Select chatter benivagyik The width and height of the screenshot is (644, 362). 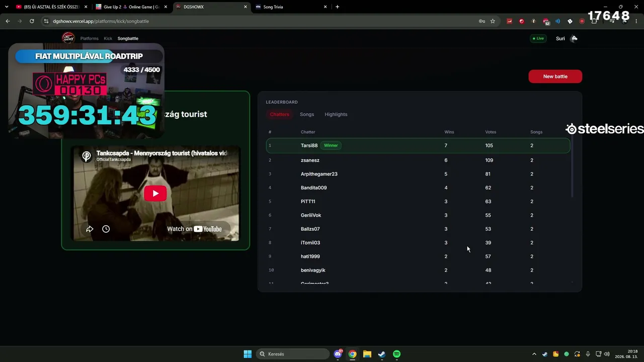click(313, 270)
